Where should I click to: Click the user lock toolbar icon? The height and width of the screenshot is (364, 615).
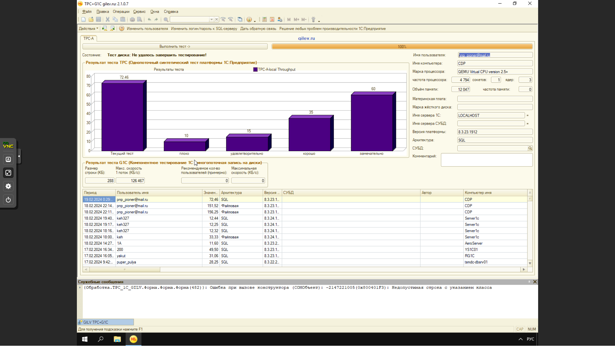[x=280, y=19]
